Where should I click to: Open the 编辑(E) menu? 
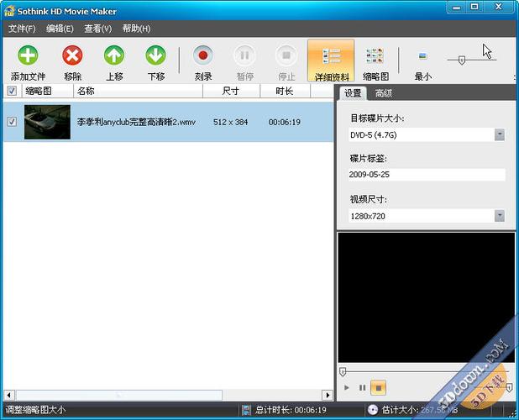[60, 29]
